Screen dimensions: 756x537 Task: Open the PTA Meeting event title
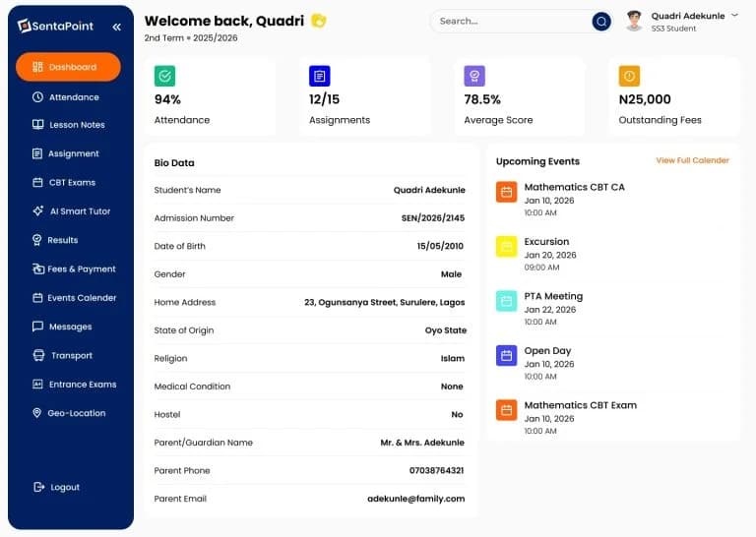pyautogui.click(x=553, y=296)
